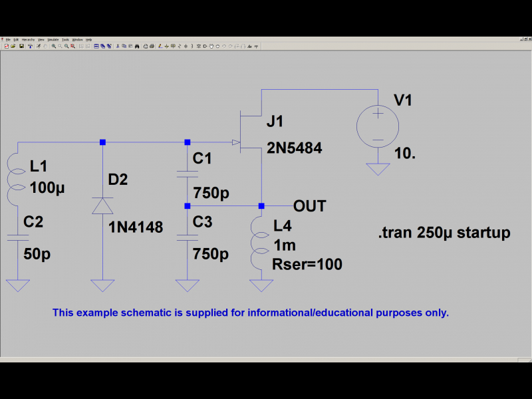
Task: Click the Open file folder icon
Action: [x=13, y=46]
